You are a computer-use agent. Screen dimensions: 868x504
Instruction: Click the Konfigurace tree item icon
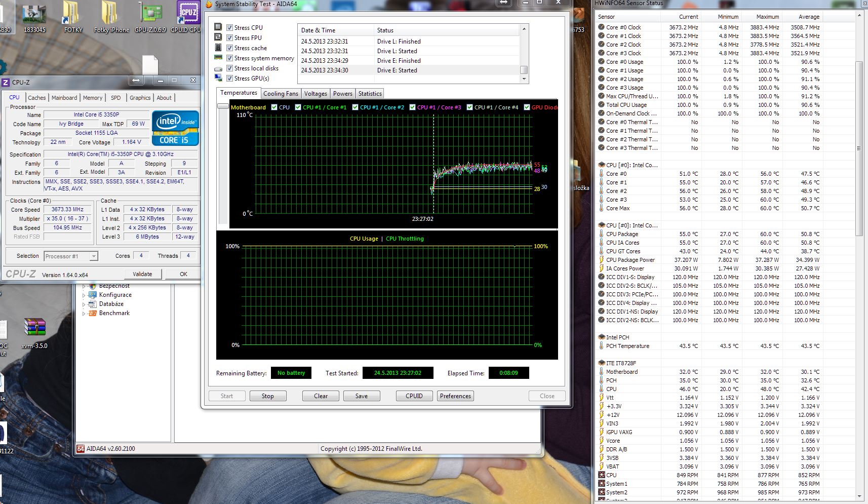tap(93, 295)
